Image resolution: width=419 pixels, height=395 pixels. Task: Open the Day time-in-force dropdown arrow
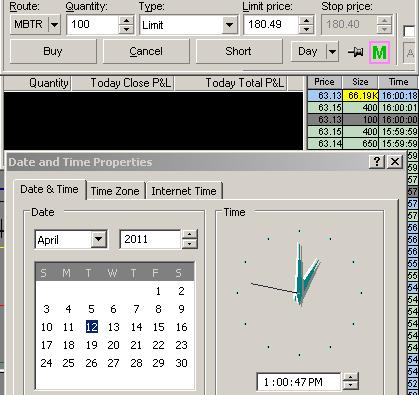tap(332, 52)
